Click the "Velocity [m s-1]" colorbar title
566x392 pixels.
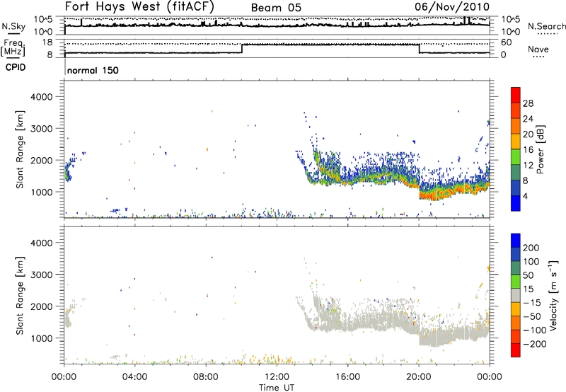pyautogui.click(x=553, y=295)
